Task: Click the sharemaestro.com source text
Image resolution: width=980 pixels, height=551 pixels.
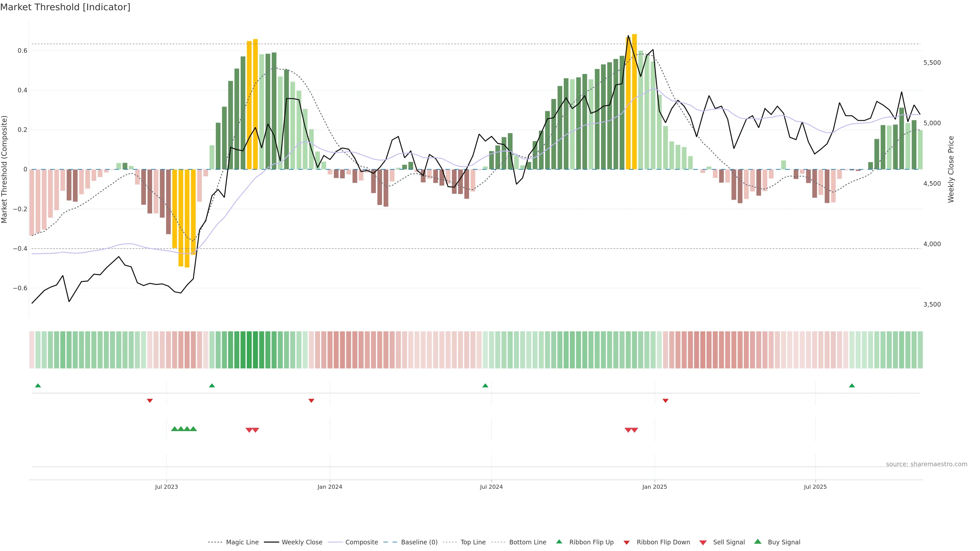Action: (x=926, y=464)
